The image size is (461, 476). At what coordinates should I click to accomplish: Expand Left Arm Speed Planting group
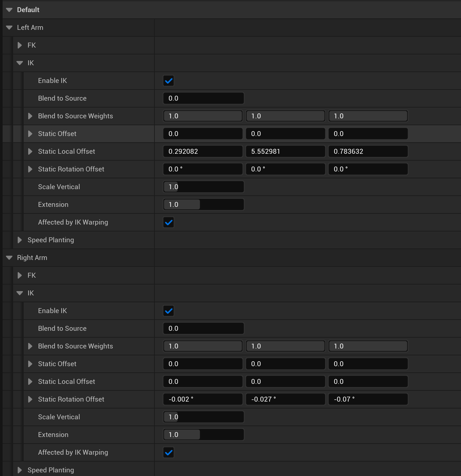pyautogui.click(x=20, y=240)
